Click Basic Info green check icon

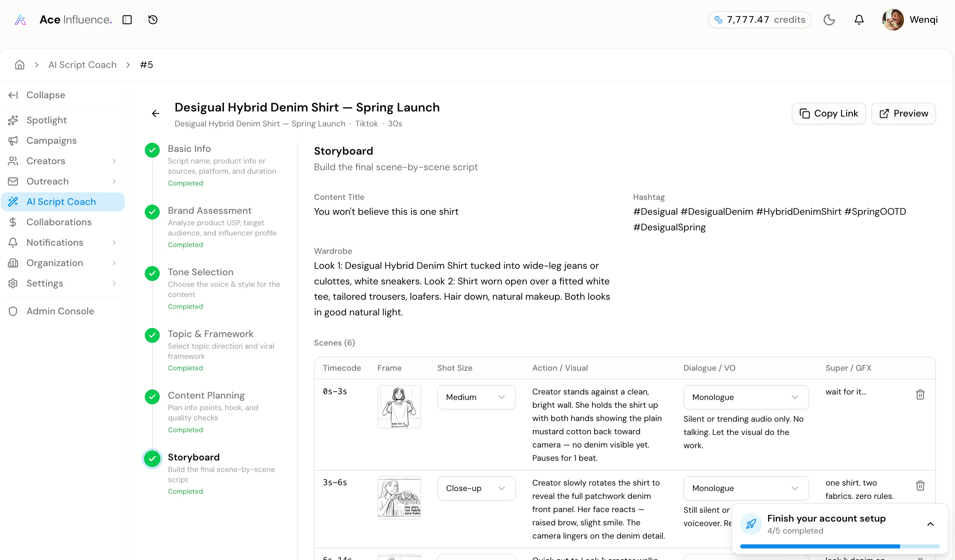pos(152,151)
